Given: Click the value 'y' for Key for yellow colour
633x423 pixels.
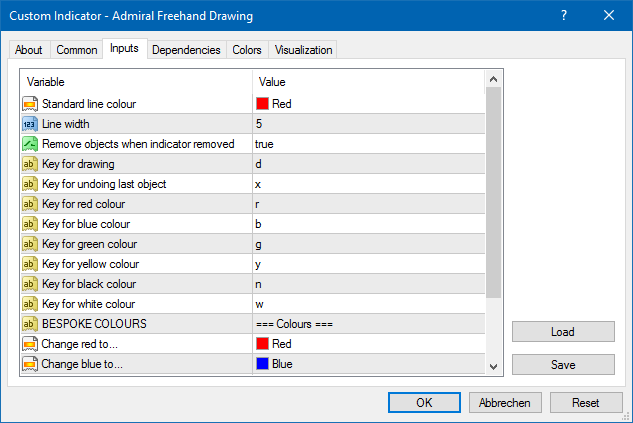Looking at the screenshot, I should point(258,264).
